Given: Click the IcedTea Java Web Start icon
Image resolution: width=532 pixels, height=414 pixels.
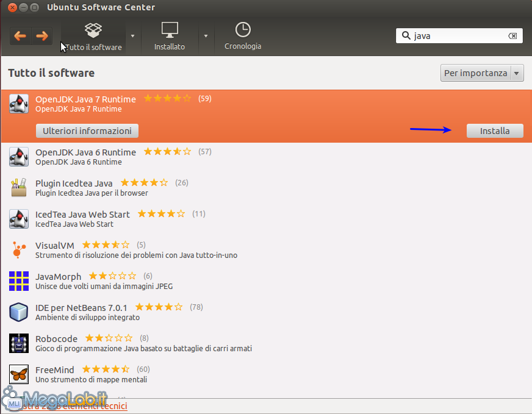Looking at the screenshot, I should pyautogui.click(x=19, y=219).
